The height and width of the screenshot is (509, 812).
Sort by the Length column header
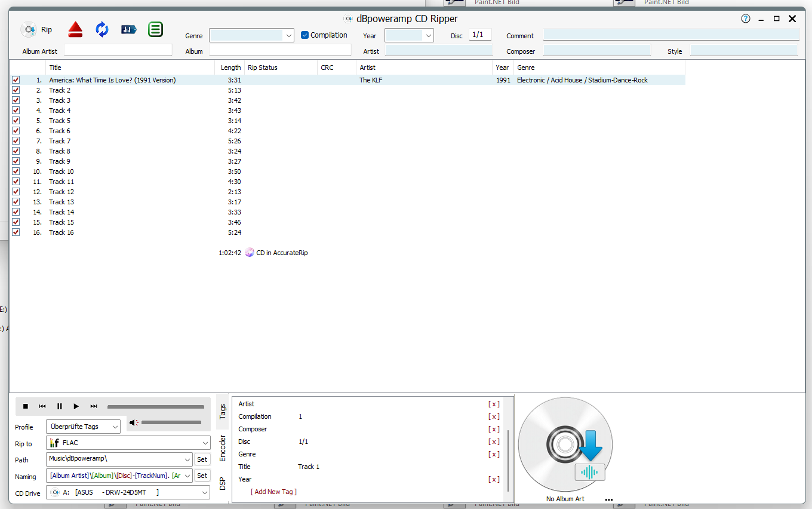tap(230, 68)
